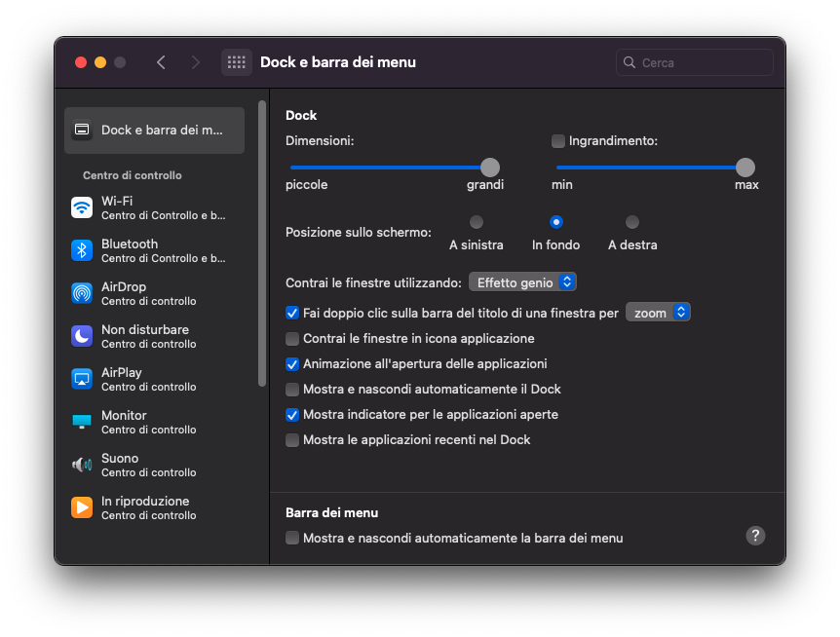Select the In riproduzione play icon

(x=82, y=507)
